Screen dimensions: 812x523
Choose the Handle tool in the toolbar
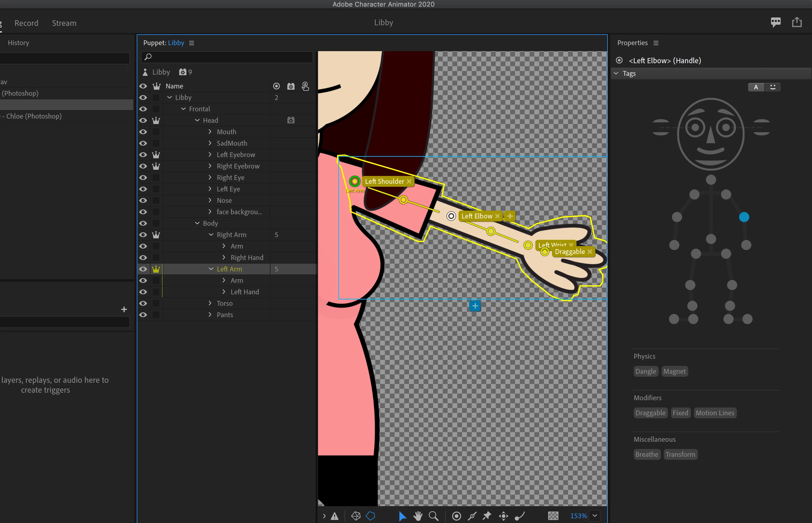tap(457, 516)
